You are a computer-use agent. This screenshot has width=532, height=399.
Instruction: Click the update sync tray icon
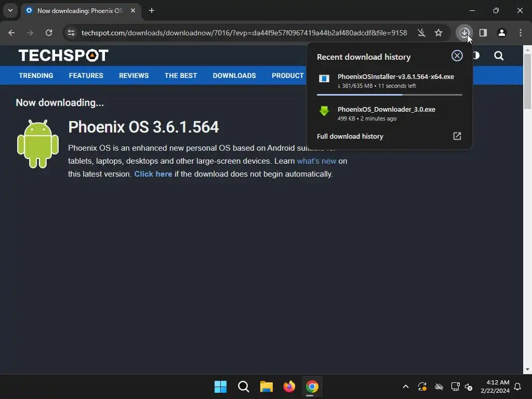pyautogui.click(x=422, y=387)
